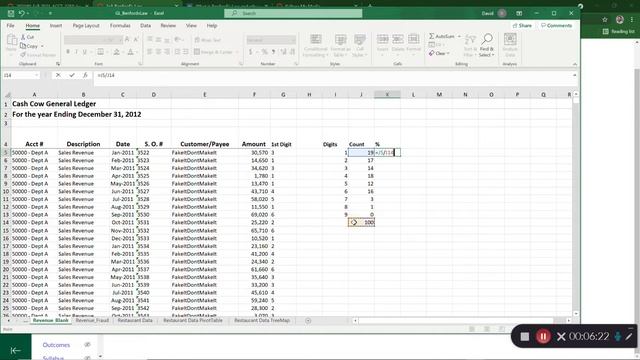Open Cell Styles gallery
Viewport: 640px width, 360px height.
point(360,45)
